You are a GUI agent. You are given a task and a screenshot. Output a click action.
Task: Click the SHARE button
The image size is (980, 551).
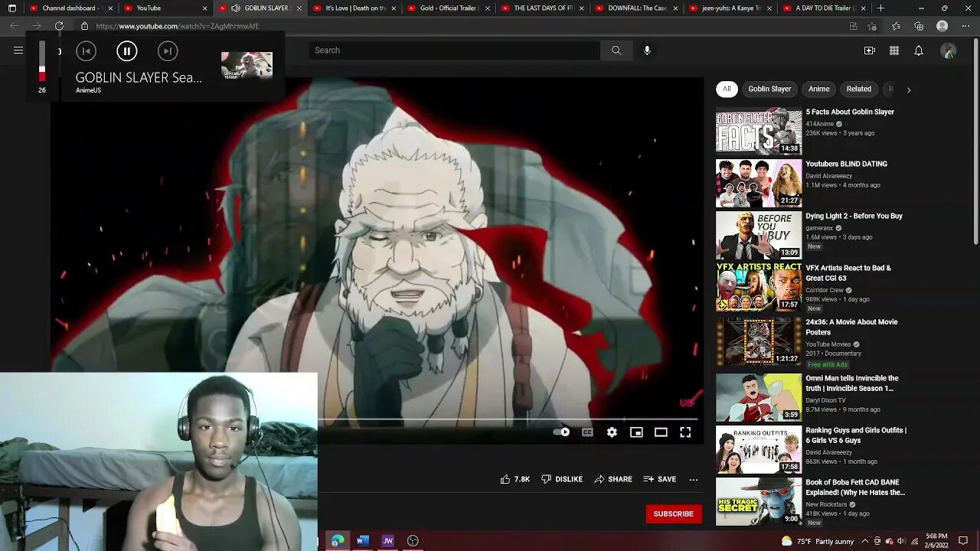pyautogui.click(x=613, y=479)
